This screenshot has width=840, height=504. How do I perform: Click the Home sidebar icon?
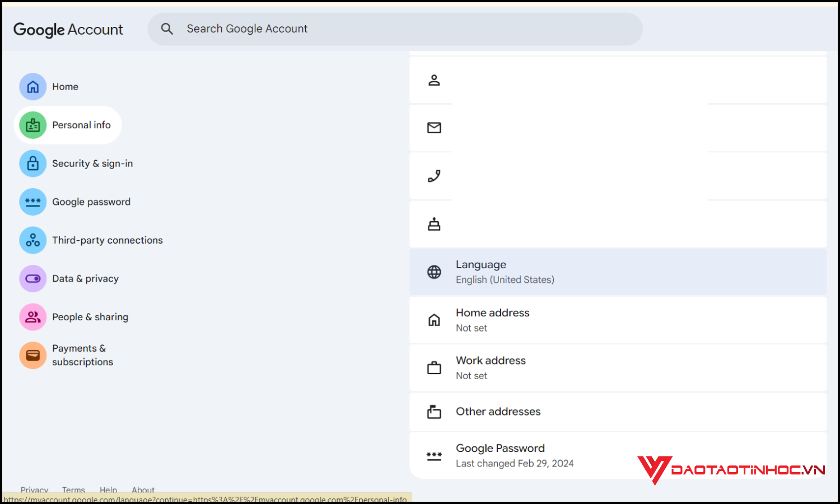[x=33, y=87]
